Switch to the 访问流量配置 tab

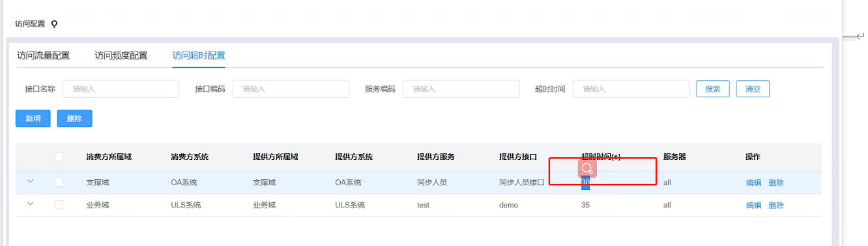43,55
